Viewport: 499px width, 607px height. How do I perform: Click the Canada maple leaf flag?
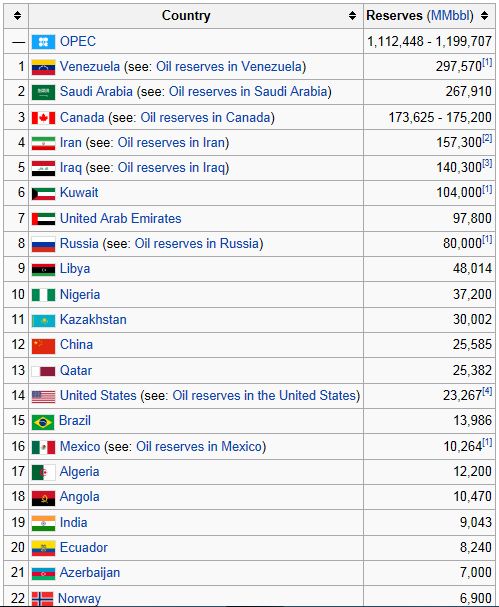pyautogui.click(x=43, y=118)
